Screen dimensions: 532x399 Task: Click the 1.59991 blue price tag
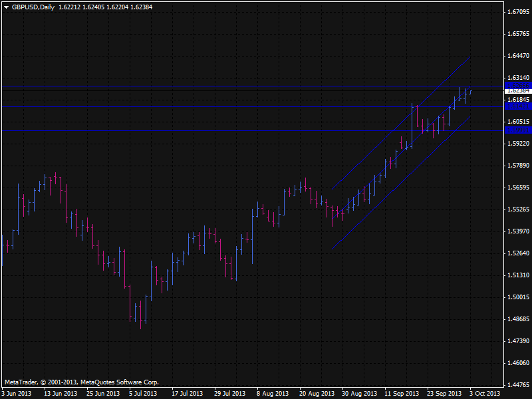coord(517,131)
